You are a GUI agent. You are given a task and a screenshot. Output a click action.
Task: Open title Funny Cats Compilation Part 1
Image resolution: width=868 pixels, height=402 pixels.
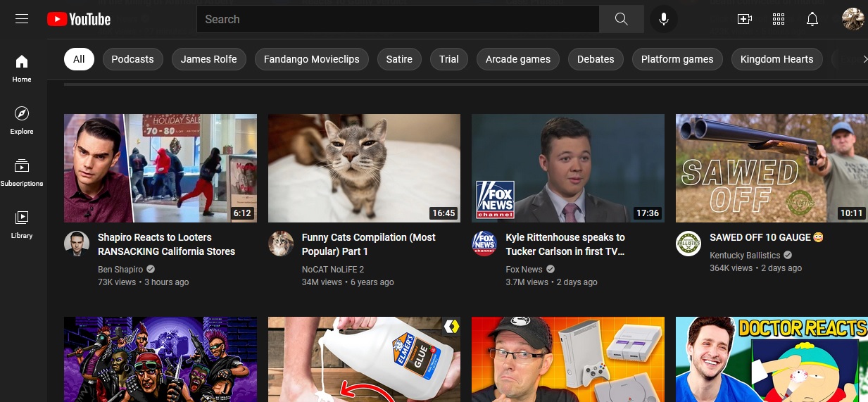[369, 244]
